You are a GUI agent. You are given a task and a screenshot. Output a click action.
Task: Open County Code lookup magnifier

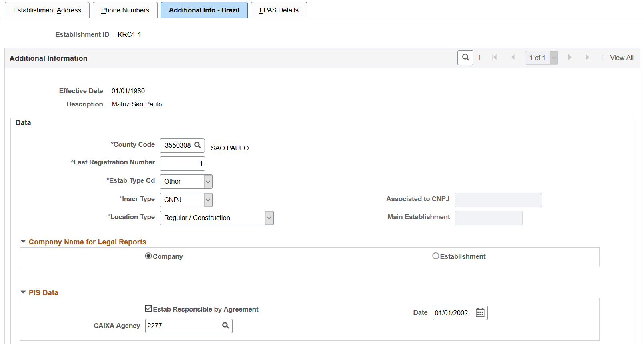(x=197, y=145)
